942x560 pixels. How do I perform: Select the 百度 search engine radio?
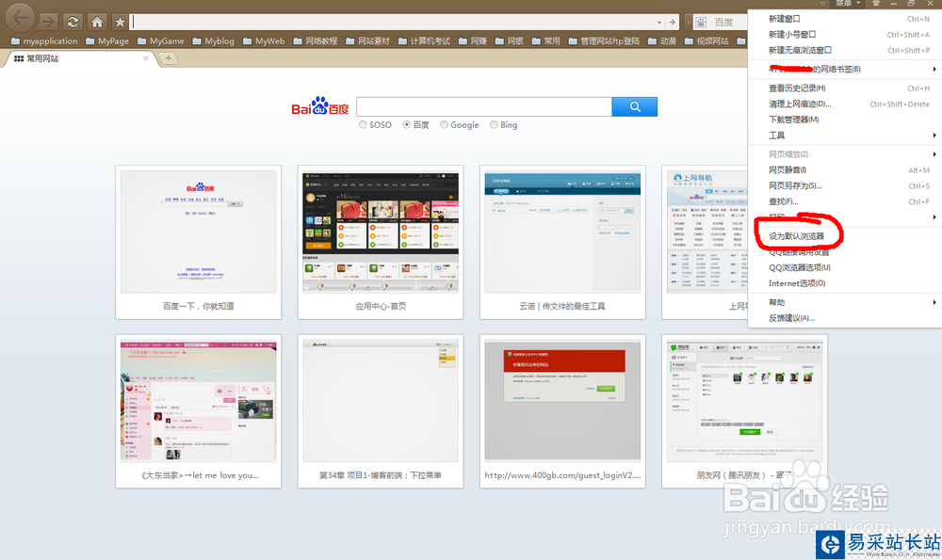407,125
